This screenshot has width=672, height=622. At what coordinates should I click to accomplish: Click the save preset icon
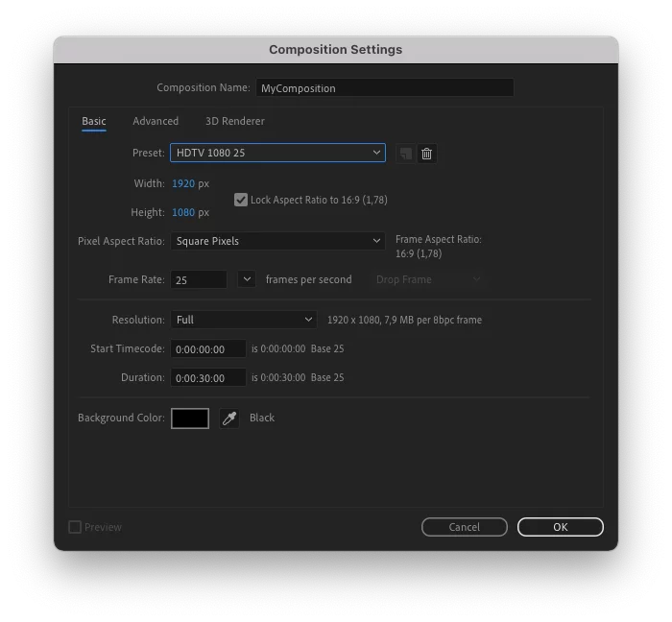tap(405, 154)
